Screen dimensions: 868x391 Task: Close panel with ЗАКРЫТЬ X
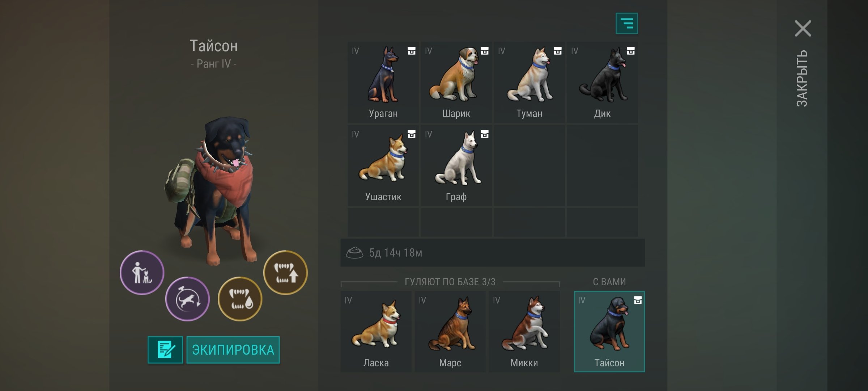click(x=803, y=29)
